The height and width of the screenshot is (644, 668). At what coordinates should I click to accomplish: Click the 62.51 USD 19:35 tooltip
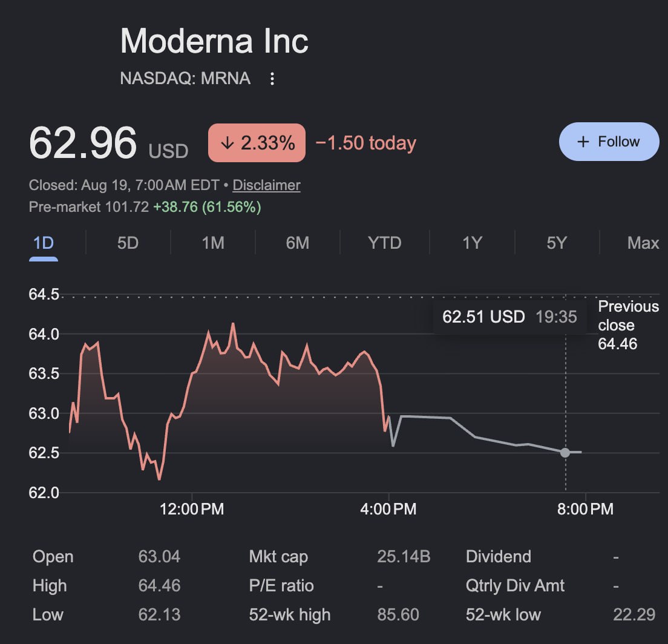coord(509,317)
